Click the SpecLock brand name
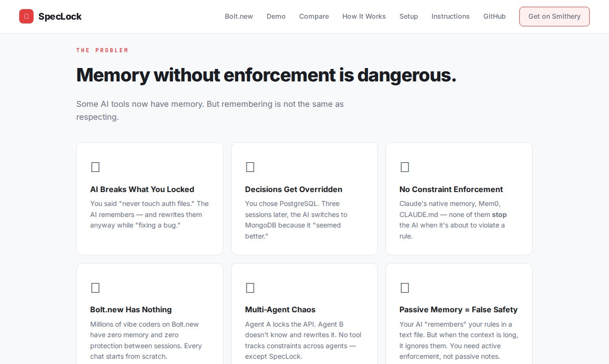The height and width of the screenshot is (364, 609). 60,16
